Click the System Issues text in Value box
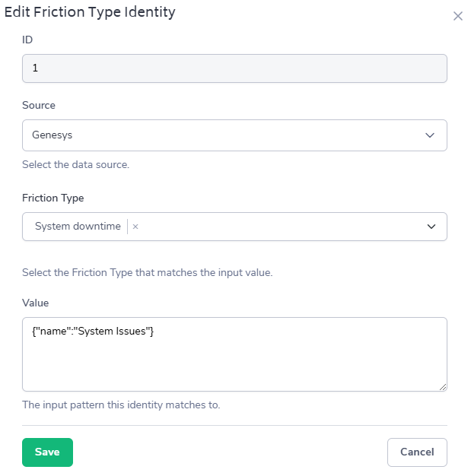This screenshot has width=471, height=476. 114,332
